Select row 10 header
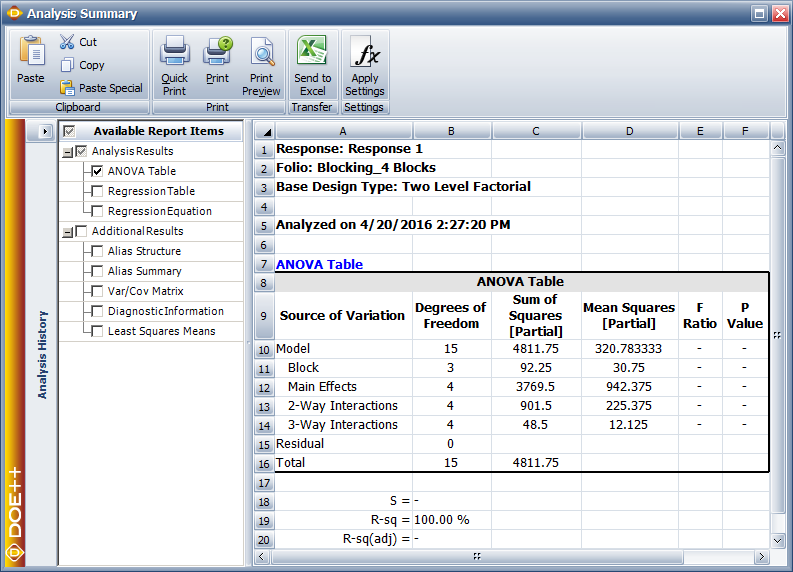 pos(264,349)
